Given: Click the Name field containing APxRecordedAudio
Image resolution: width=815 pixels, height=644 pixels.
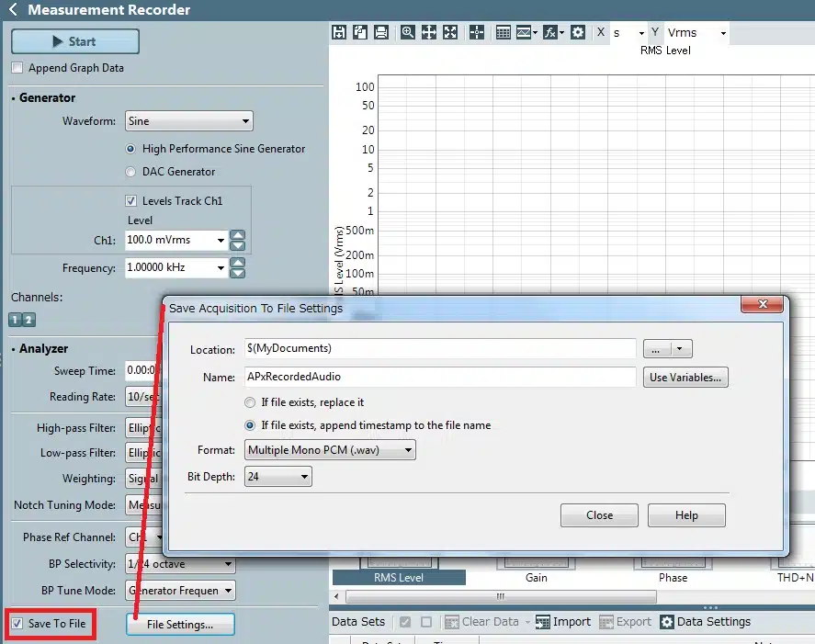Looking at the screenshot, I should point(439,377).
